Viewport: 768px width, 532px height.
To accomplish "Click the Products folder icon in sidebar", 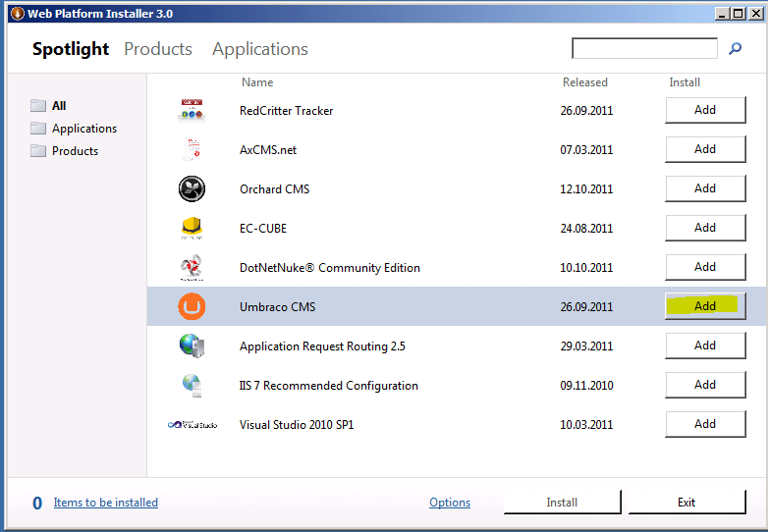I will point(38,150).
